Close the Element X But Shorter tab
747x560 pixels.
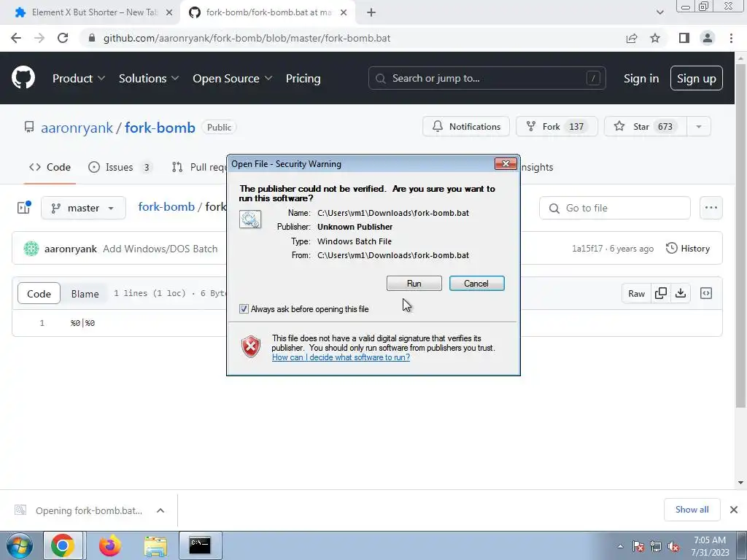169,12
